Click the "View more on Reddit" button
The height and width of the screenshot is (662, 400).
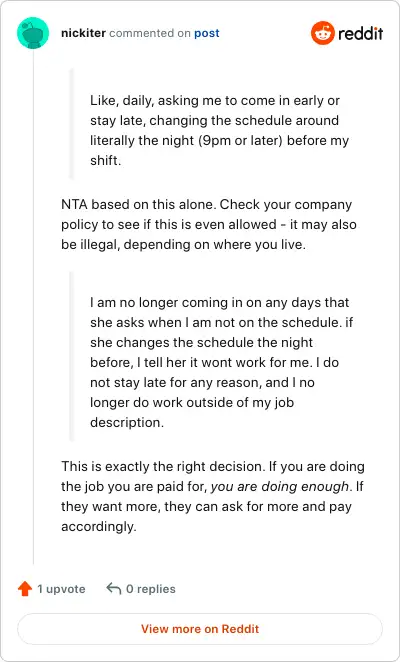(x=200, y=629)
